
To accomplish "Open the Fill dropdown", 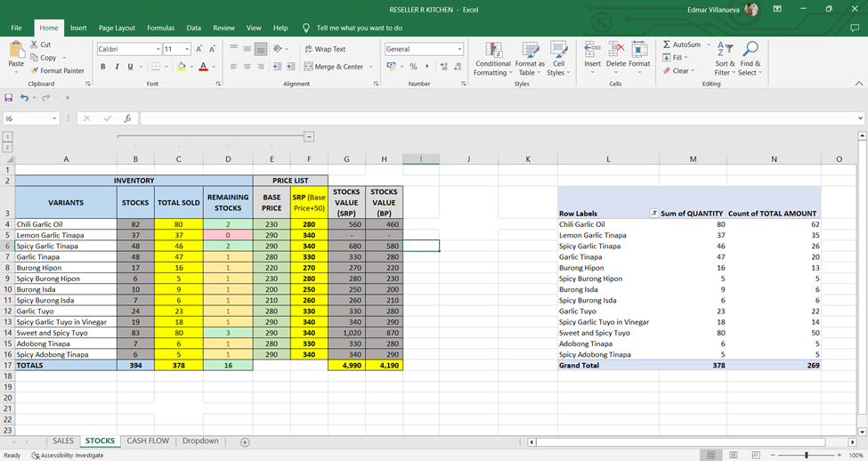I will pyautogui.click(x=676, y=58).
